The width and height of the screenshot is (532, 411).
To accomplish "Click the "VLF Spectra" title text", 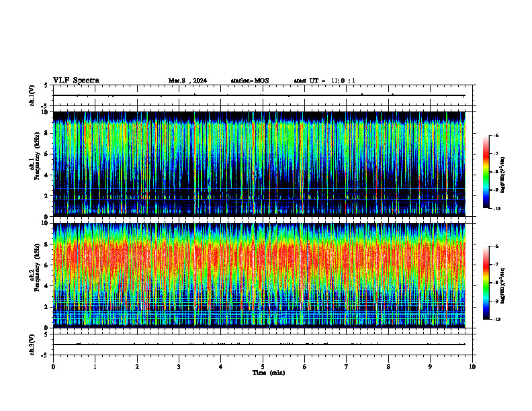I will [x=76, y=81].
